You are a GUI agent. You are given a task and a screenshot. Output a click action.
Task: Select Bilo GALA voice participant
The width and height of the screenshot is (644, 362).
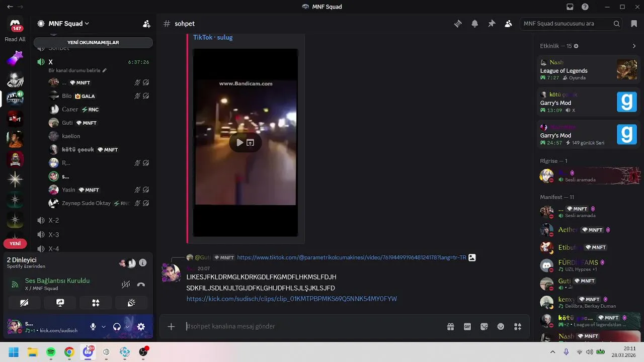99,96
